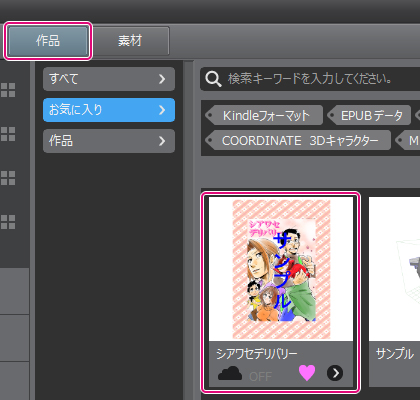The width and height of the screenshot is (420, 400).
Task: Switch to the 素材 tab
Action: (130, 41)
